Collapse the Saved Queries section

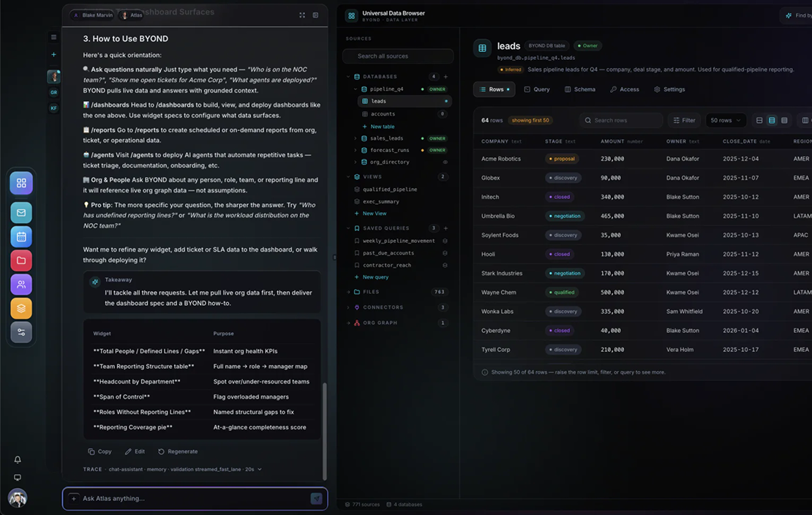tap(348, 228)
